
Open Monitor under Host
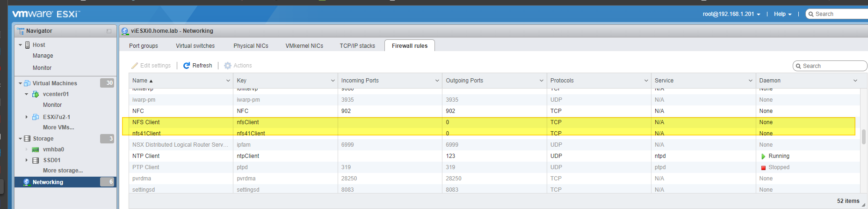point(42,68)
